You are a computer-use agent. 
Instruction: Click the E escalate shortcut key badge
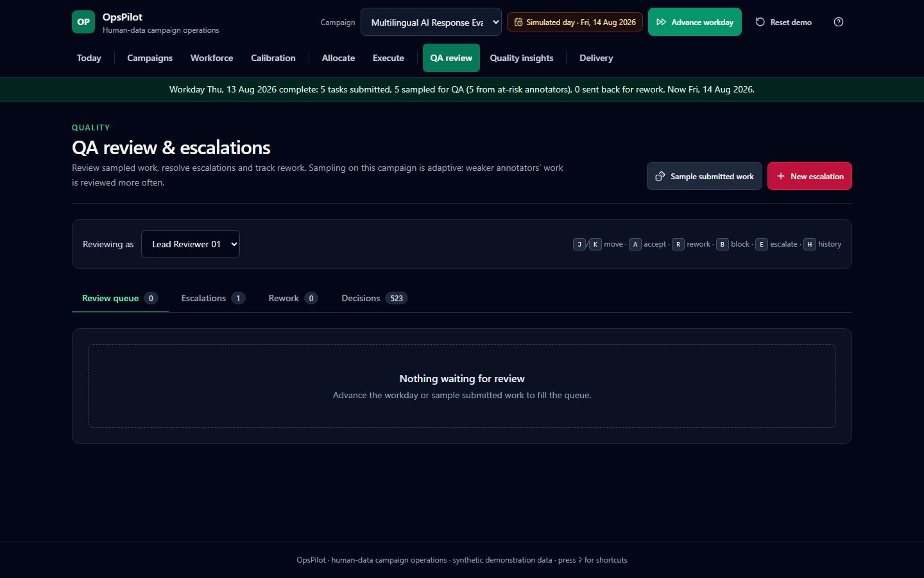click(x=761, y=244)
